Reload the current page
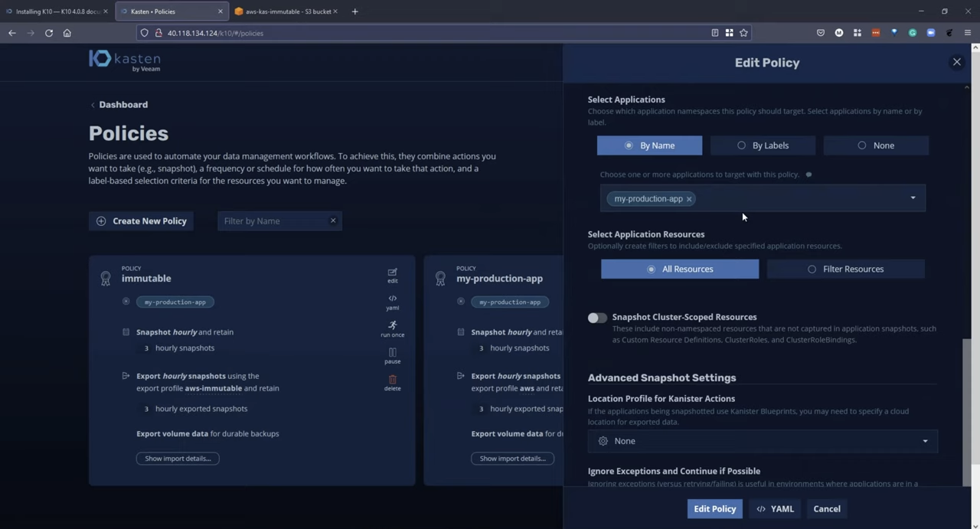This screenshot has height=529, width=980. pyautogui.click(x=49, y=33)
